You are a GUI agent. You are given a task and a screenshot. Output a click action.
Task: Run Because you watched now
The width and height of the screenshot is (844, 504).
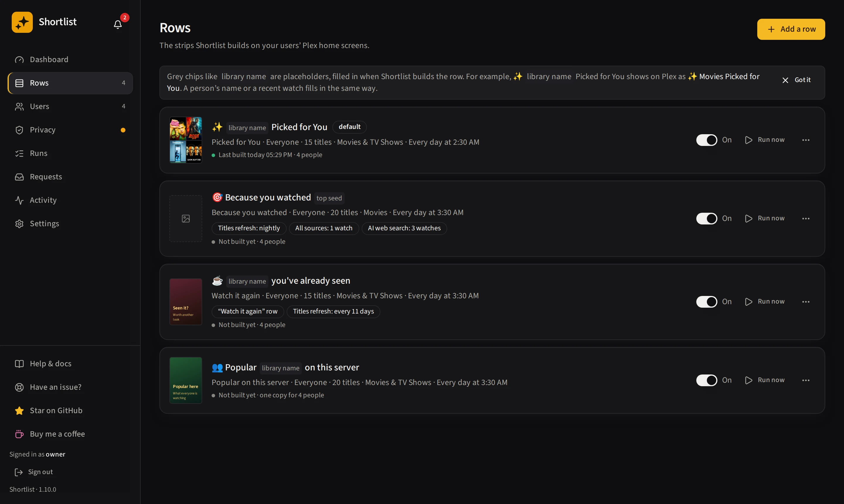point(765,218)
